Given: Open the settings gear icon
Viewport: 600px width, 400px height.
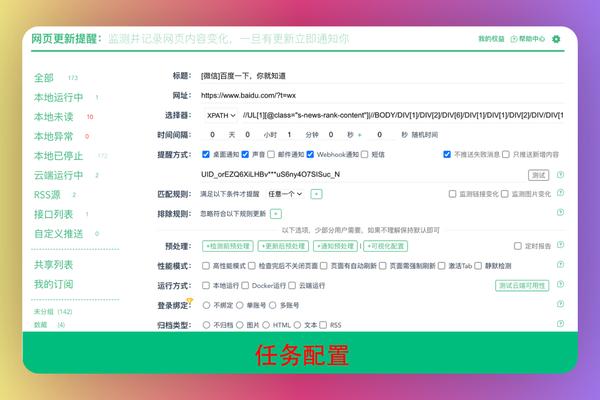Looking at the screenshot, I should point(556,39).
